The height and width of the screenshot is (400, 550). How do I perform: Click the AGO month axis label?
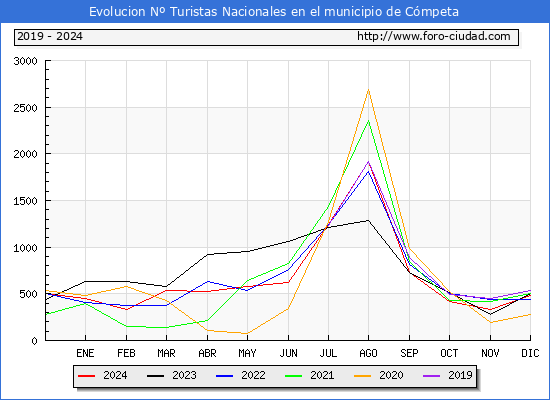pos(368,353)
